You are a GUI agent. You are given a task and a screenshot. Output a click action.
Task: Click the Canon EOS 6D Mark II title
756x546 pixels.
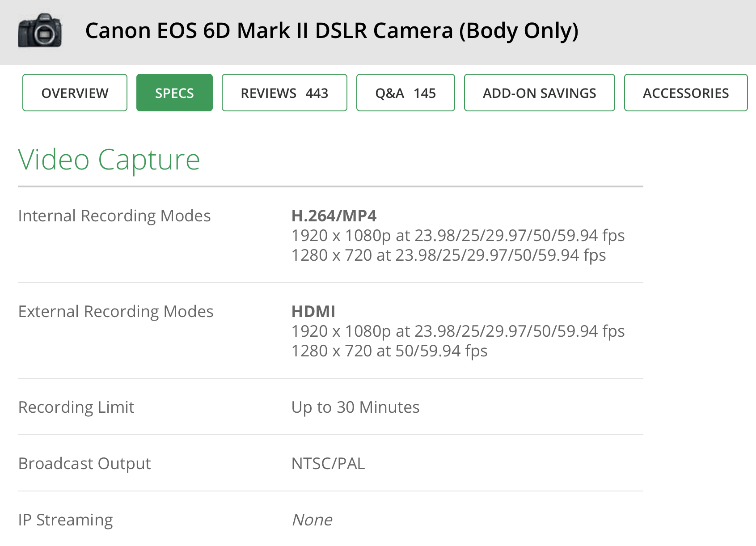(x=332, y=31)
